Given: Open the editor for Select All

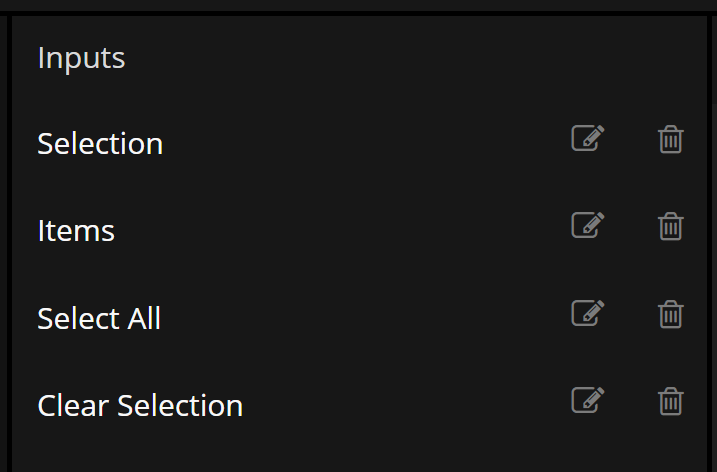Looking at the screenshot, I should 588,314.
